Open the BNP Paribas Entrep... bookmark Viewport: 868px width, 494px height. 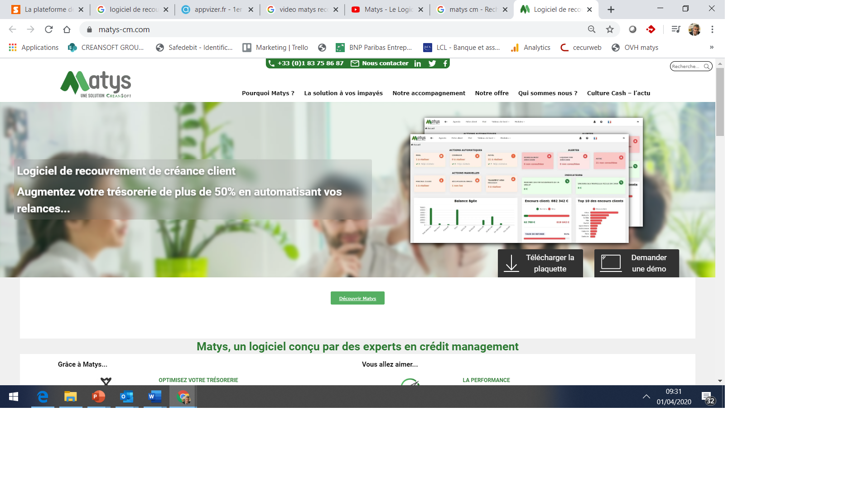coord(374,47)
